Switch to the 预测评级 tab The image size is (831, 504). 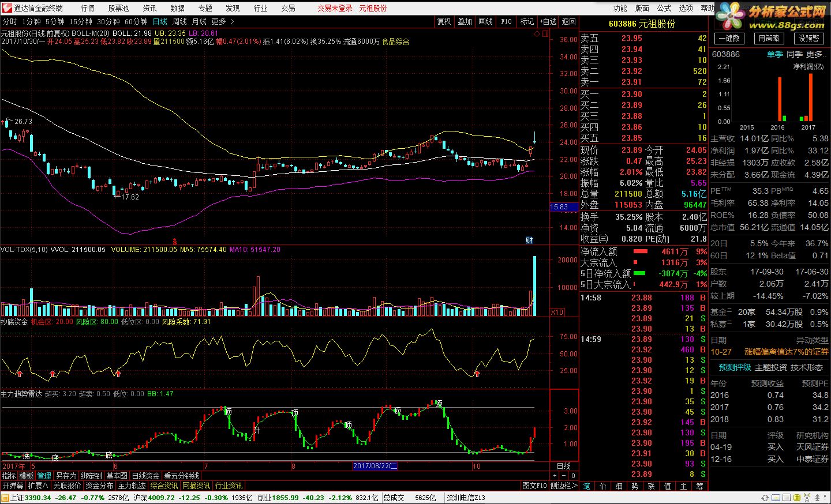click(x=735, y=367)
